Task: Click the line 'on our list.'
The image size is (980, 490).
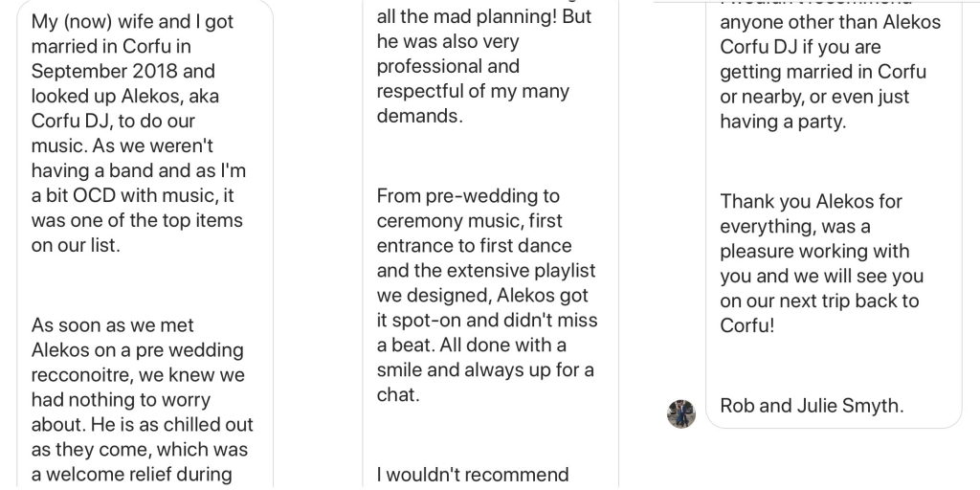Action: [x=75, y=246]
